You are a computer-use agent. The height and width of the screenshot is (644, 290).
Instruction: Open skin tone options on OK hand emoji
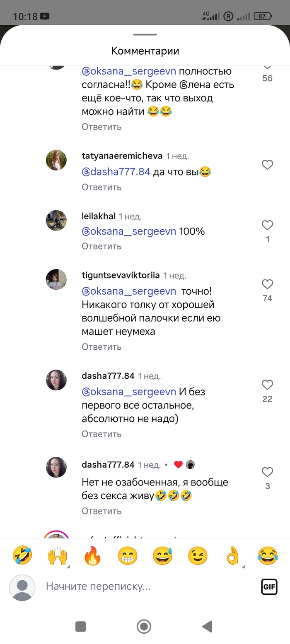(243, 566)
